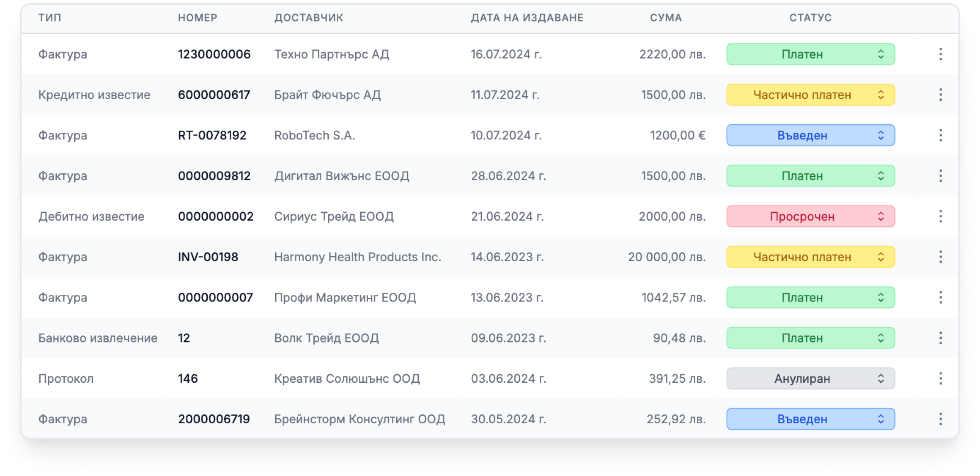Image resolution: width=980 pixels, height=476 pixels.
Task: Open Просрочен status dropdown for Сириус Трейд
Action: click(x=810, y=216)
